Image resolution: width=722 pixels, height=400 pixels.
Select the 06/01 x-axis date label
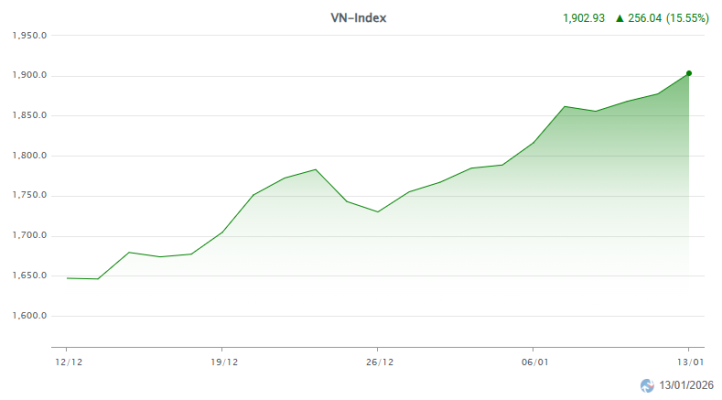point(533,362)
